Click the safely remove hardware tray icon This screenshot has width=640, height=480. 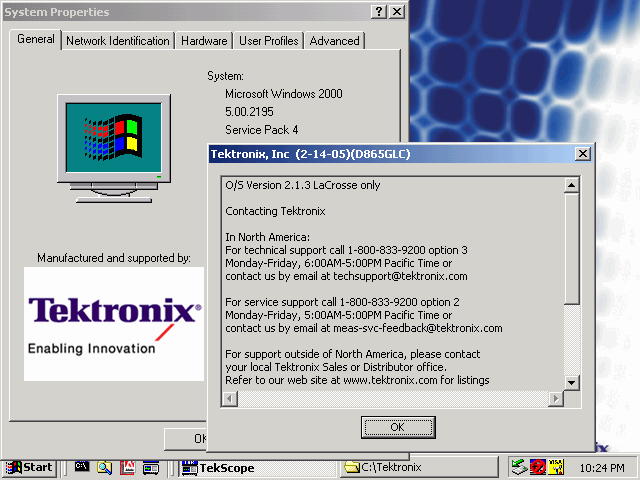tap(519, 467)
